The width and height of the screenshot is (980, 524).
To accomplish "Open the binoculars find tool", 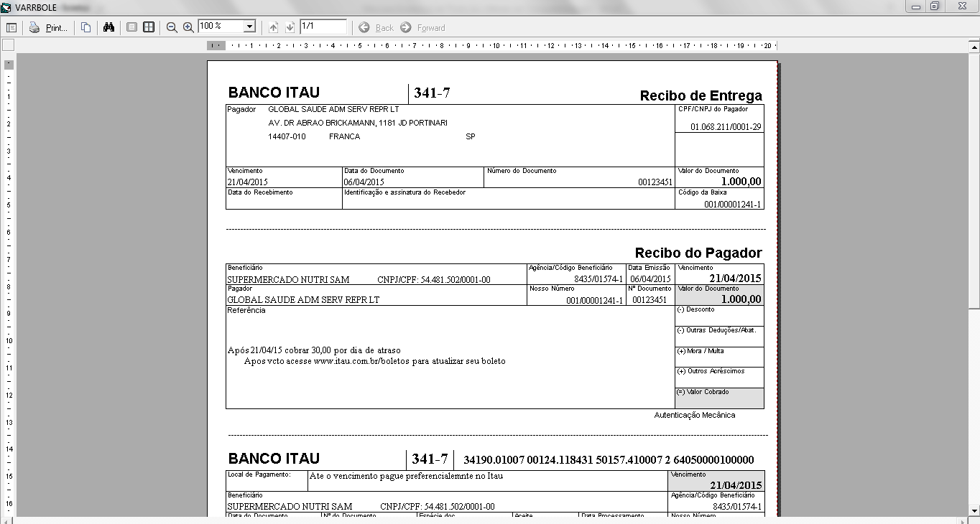I will tap(109, 27).
